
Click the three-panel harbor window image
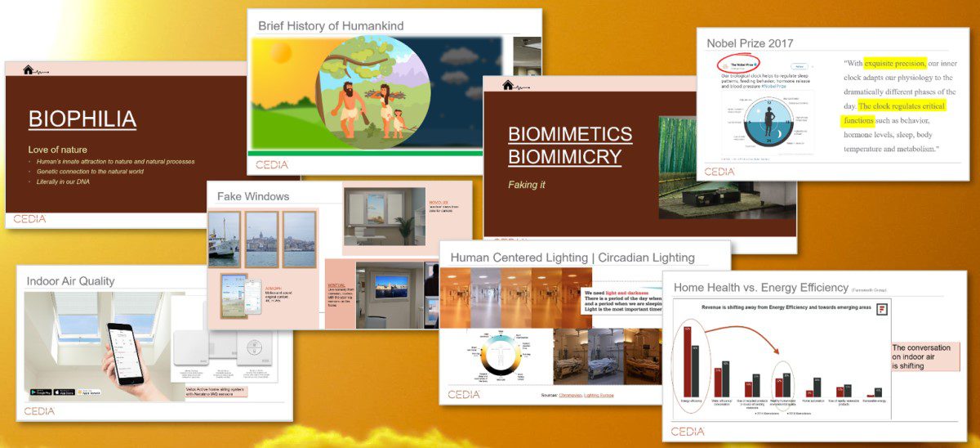click(262, 240)
